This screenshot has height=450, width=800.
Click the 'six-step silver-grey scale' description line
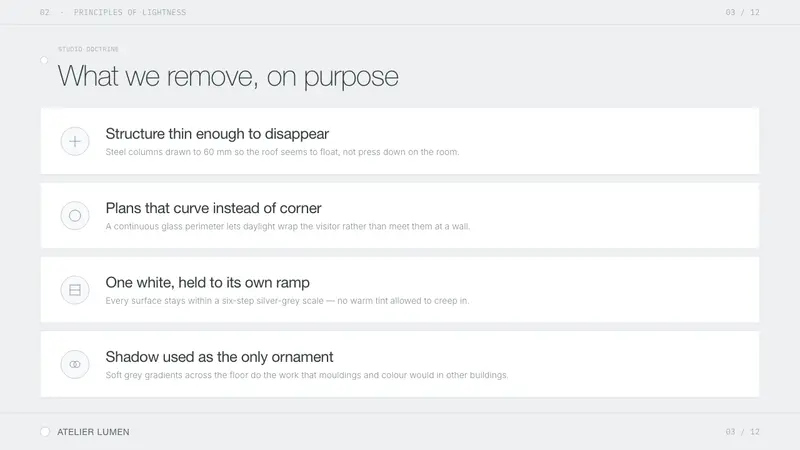(x=287, y=301)
